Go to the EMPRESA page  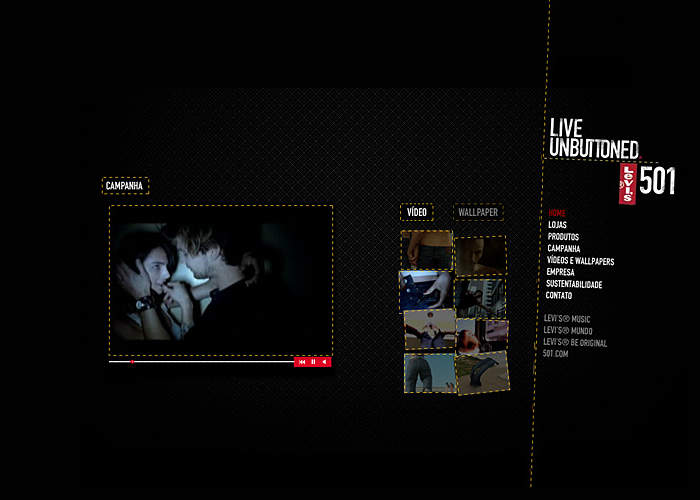(x=560, y=272)
